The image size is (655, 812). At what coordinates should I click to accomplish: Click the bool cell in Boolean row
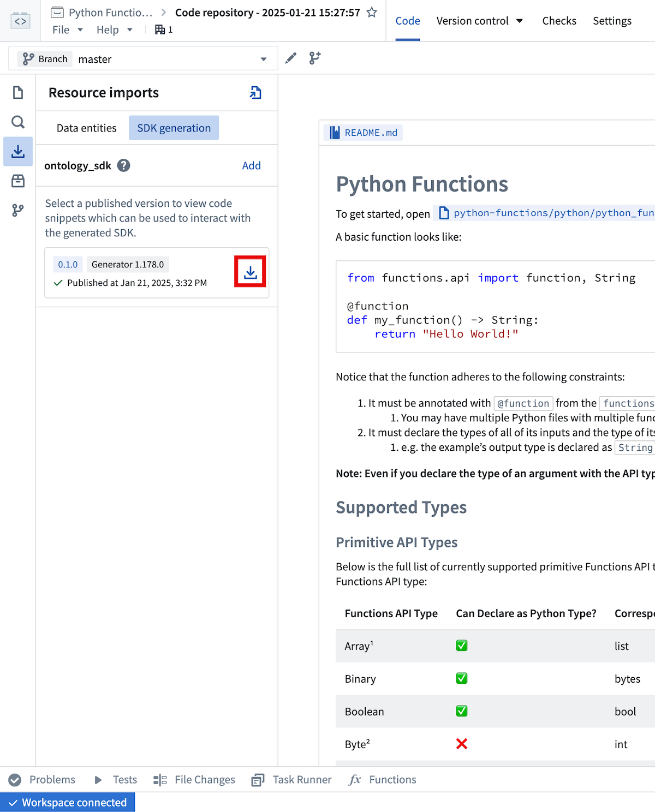(x=626, y=712)
